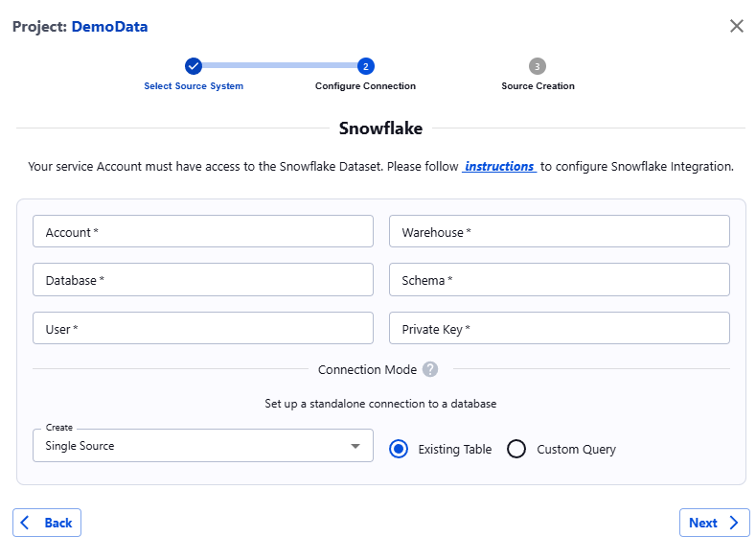Click the completed step one checkmark circle
756x537 pixels.
[194, 66]
